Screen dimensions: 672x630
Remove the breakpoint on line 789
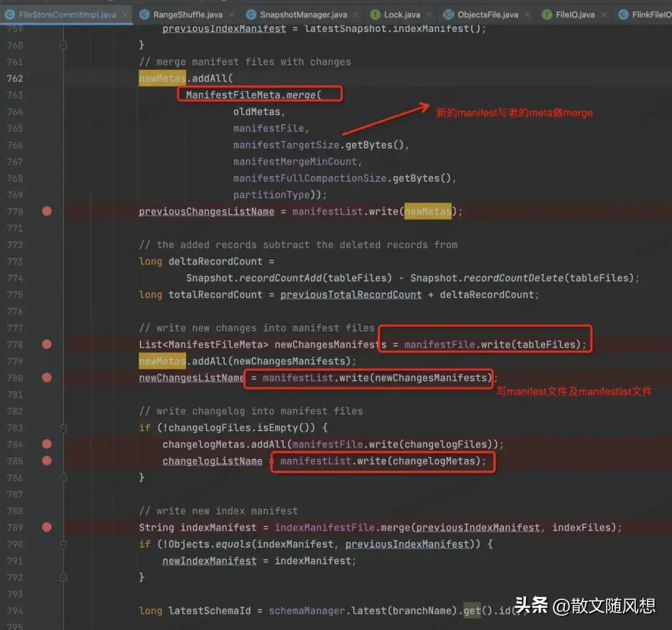(x=47, y=527)
